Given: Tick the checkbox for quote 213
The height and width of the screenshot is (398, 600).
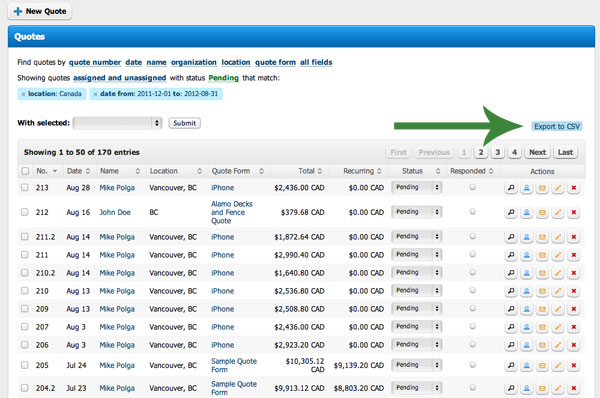Looking at the screenshot, I should tap(24, 188).
